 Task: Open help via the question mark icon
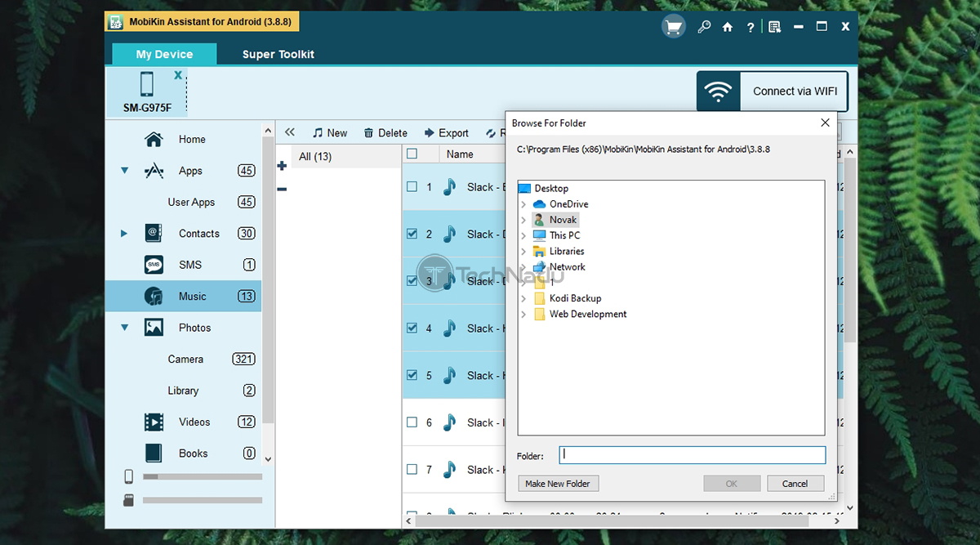pos(750,27)
